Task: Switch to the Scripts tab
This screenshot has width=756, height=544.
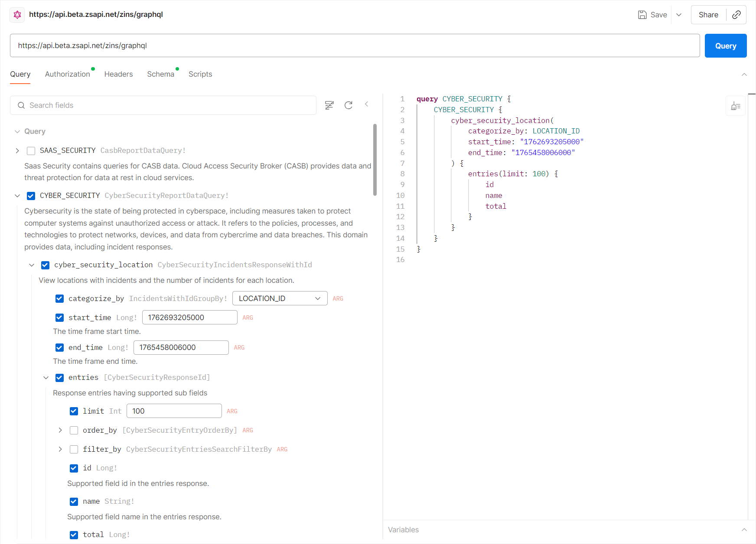Action: click(x=200, y=74)
